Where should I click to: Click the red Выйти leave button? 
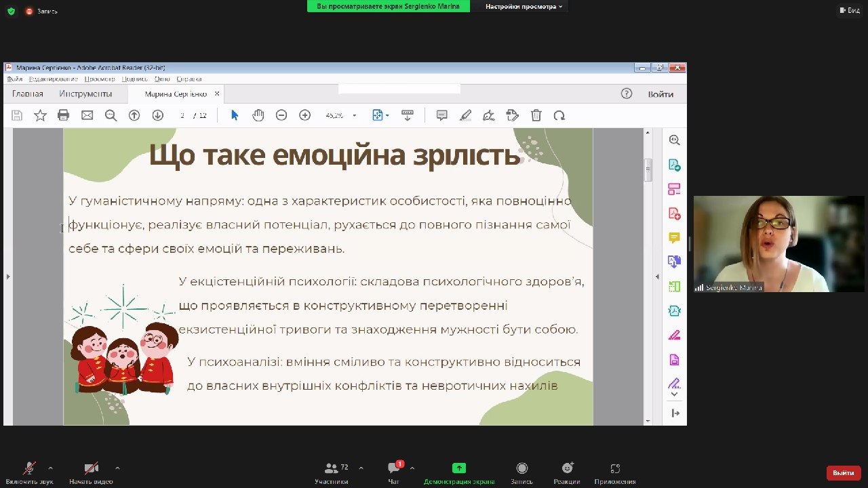[x=844, y=472]
